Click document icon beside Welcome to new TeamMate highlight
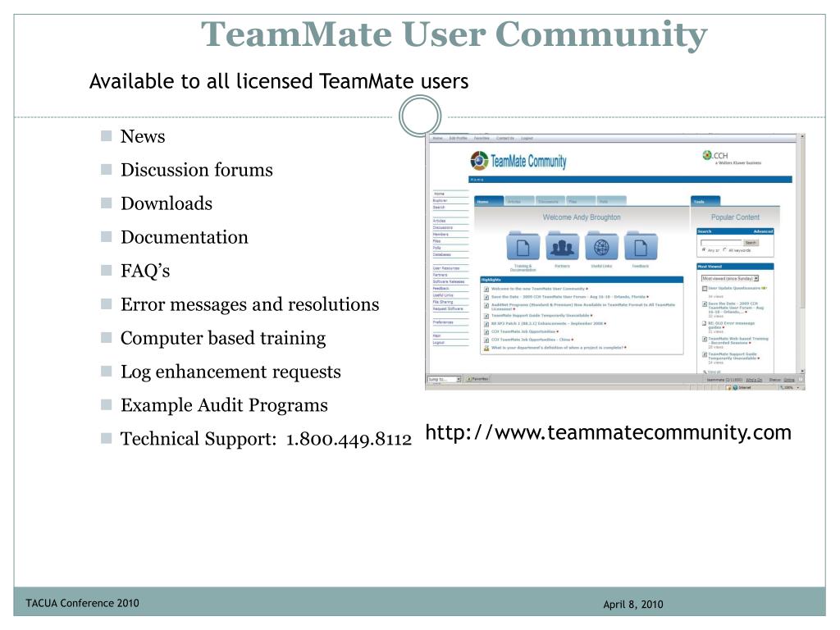This screenshot has height=630, width=840. click(x=486, y=290)
